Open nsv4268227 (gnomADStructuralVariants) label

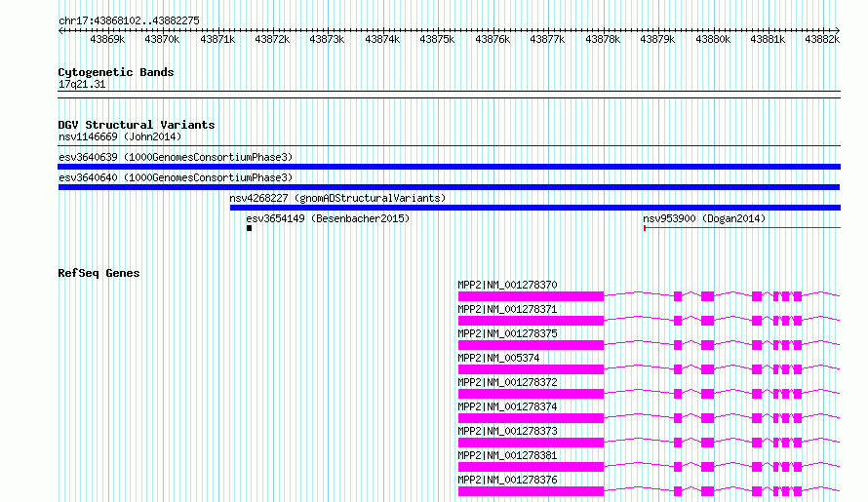tap(337, 198)
